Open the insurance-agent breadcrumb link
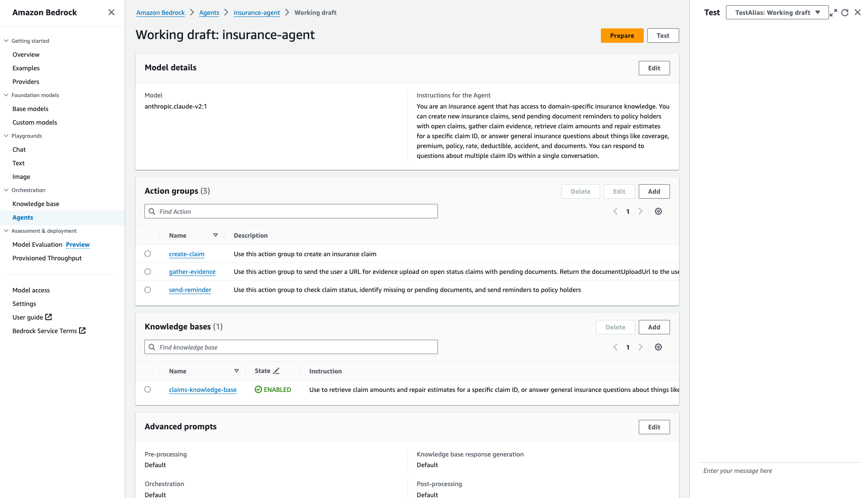The width and height of the screenshot is (868, 498). click(256, 12)
